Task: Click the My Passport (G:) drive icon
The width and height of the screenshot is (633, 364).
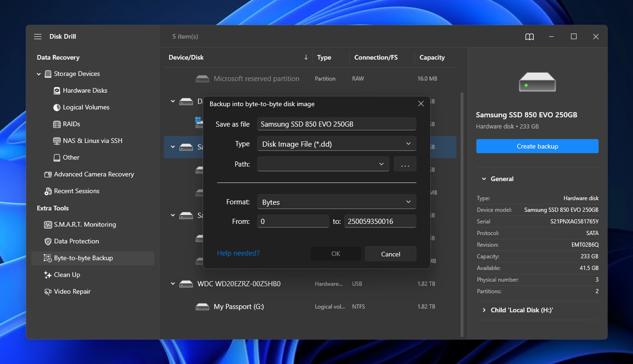Action: (x=202, y=307)
